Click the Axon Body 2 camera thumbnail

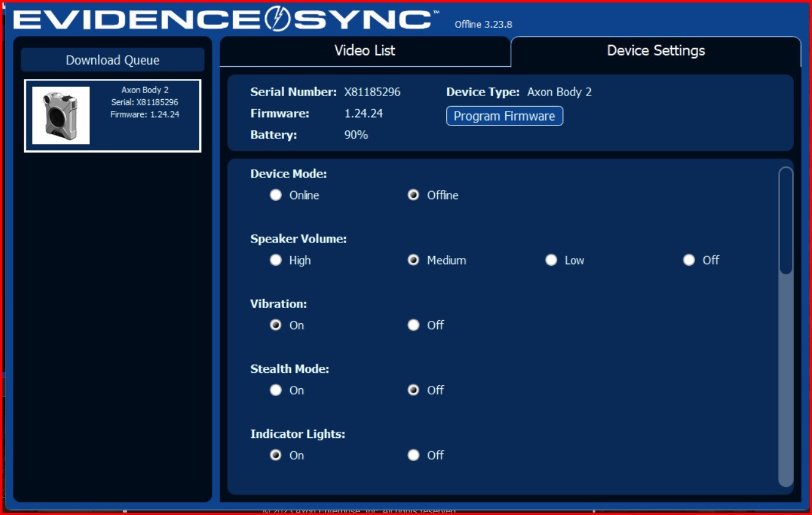[x=61, y=115]
